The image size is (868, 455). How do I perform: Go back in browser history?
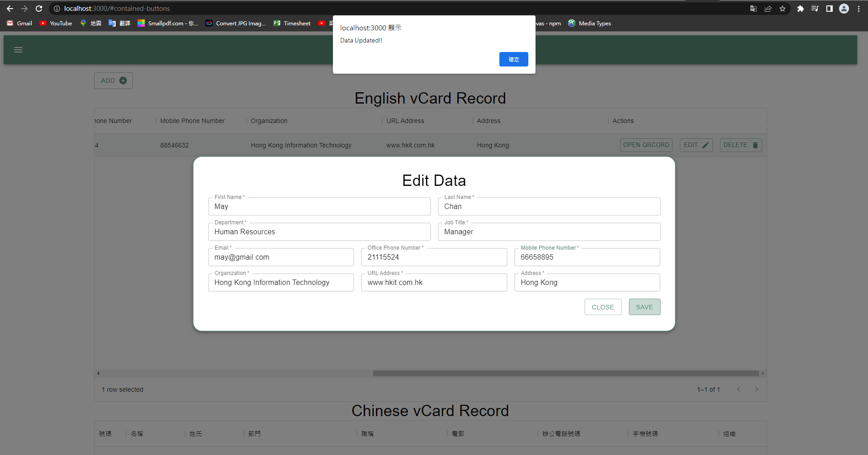pos(10,9)
